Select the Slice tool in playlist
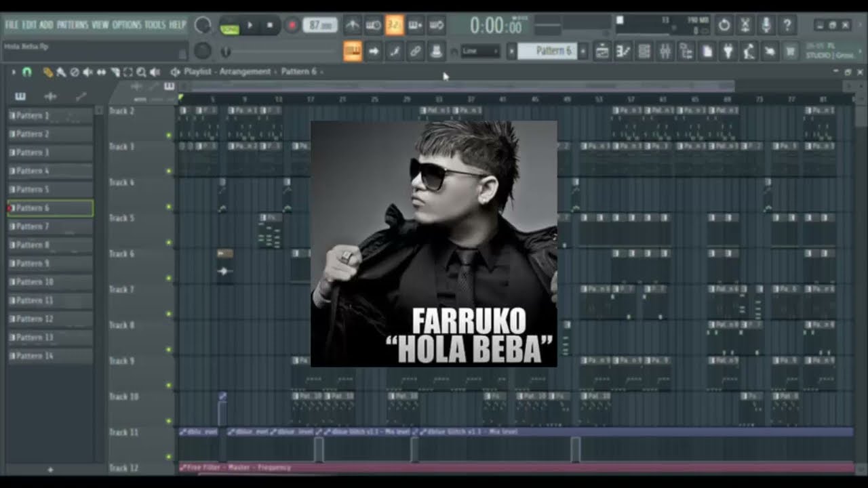The image size is (868, 488). (x=115, y=72)
